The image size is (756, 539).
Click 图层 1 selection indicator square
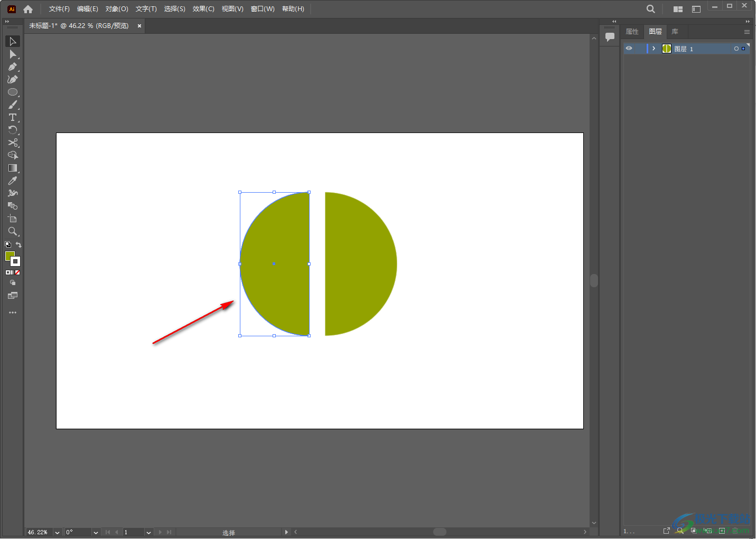(x=743, y=49)
